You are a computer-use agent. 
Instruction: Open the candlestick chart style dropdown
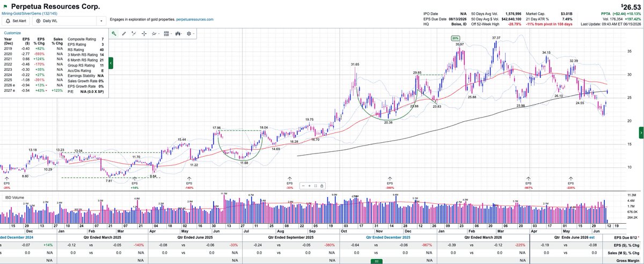click(178, 33)
